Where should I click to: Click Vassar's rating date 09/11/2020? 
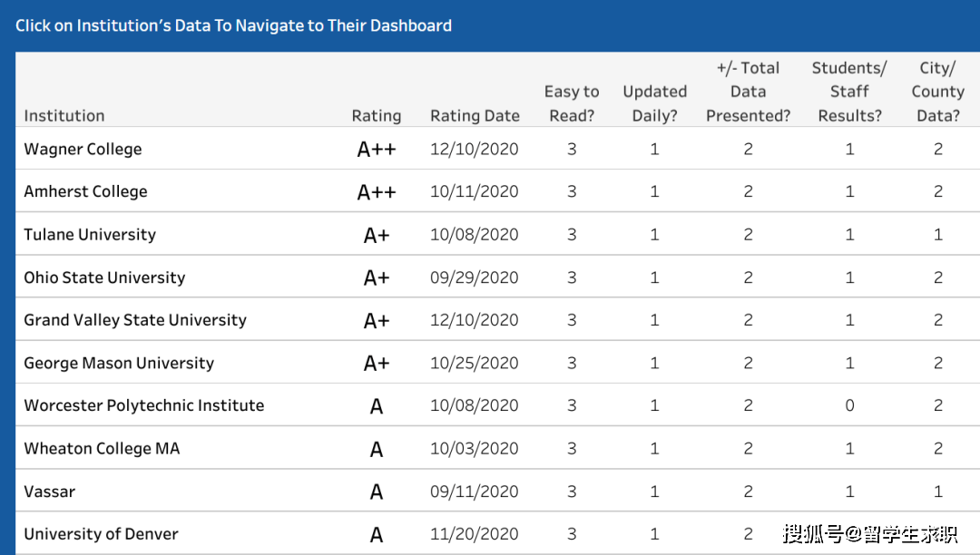(475, 492)
